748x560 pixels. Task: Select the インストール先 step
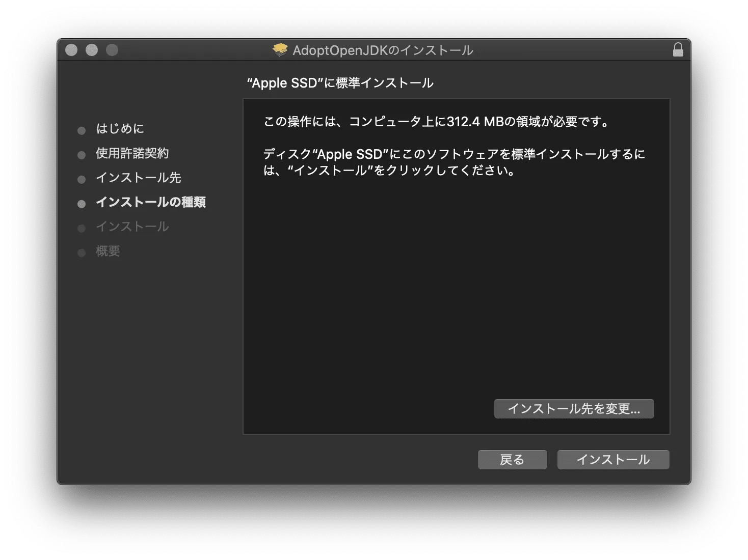(x=139, y=177)
